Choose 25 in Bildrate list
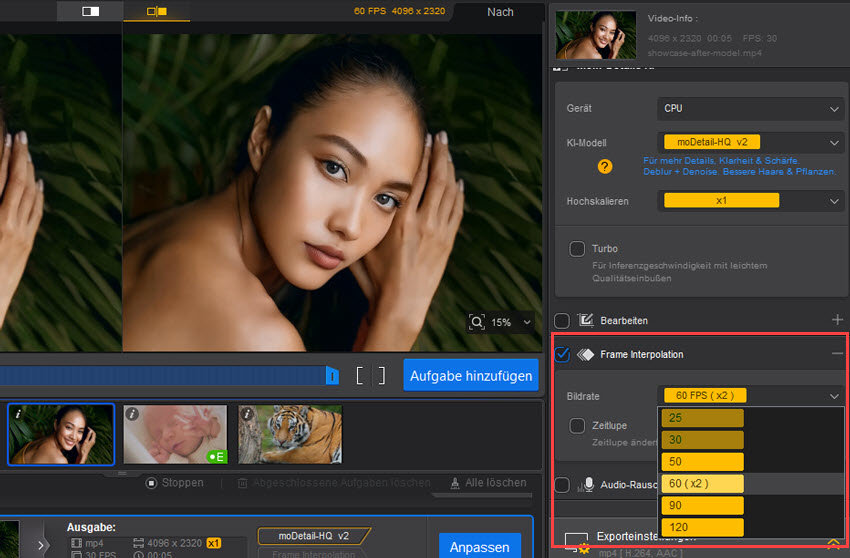Image resolution: width=850 pixels, height=558 pixels. [702, 418]
